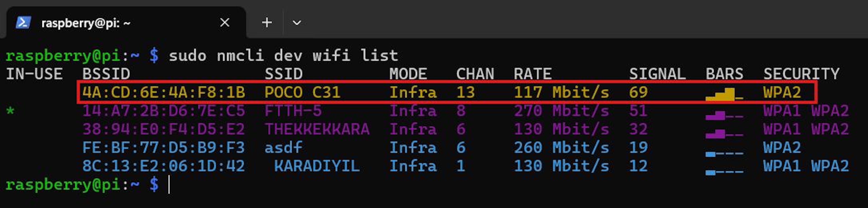Click BSSID 8C:13:E2:06:1D:42
The width and height of the screenshot is (868, 208).
pyautogui.click(x=164, y=166)
